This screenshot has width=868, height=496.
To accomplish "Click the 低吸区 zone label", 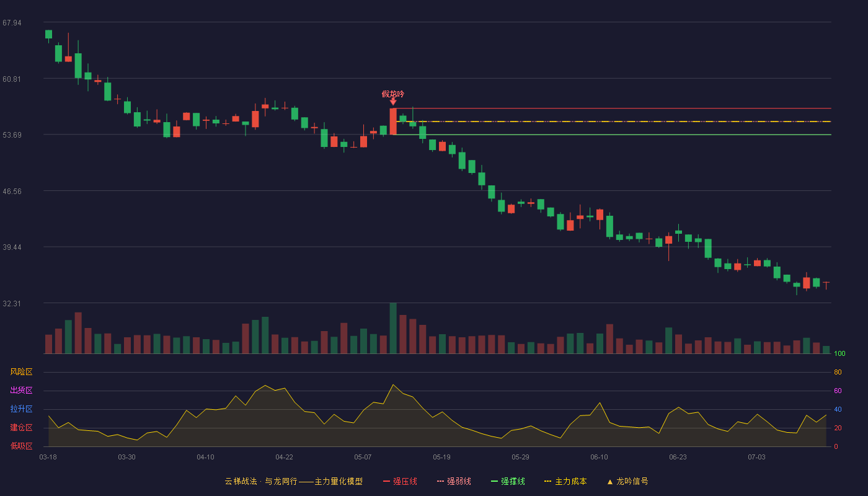I will click(21, 446).
